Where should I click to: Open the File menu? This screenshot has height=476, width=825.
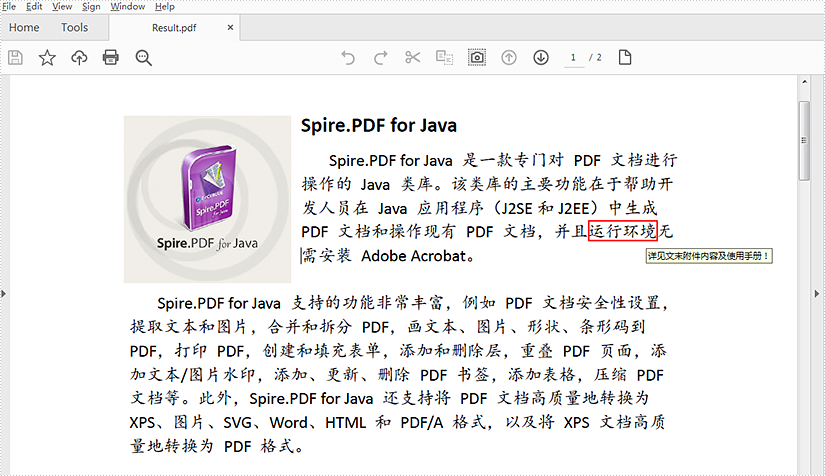tap(9, 6)
